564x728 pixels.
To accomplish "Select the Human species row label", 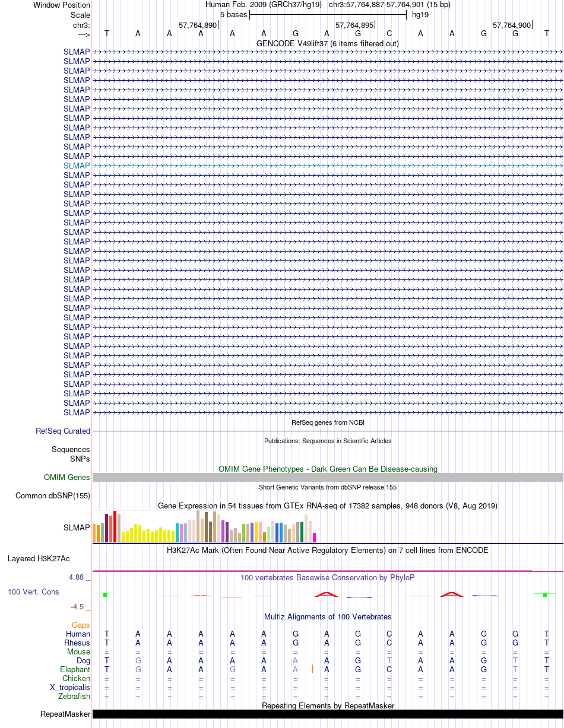I will point(78,634).
